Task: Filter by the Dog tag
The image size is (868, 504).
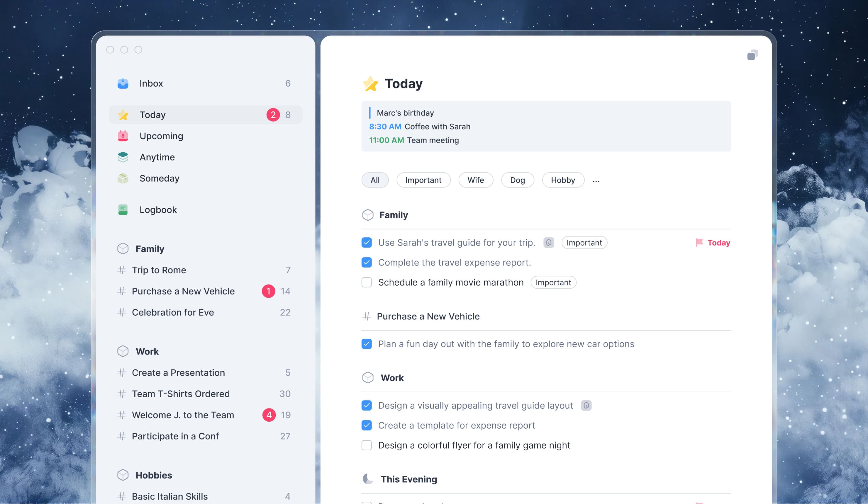Action: pos(517,180)
